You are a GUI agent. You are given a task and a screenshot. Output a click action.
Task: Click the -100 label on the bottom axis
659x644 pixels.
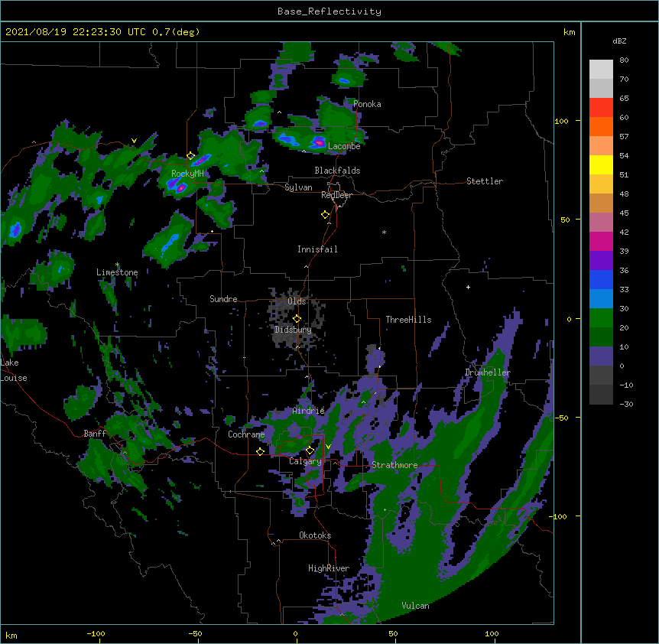coord(96,633)
